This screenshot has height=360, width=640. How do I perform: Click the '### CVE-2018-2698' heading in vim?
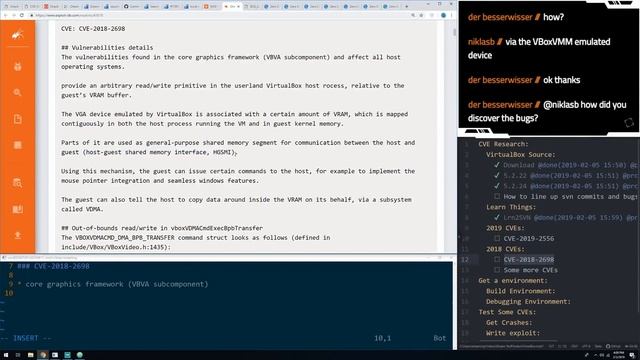click(x=53, y=266)
